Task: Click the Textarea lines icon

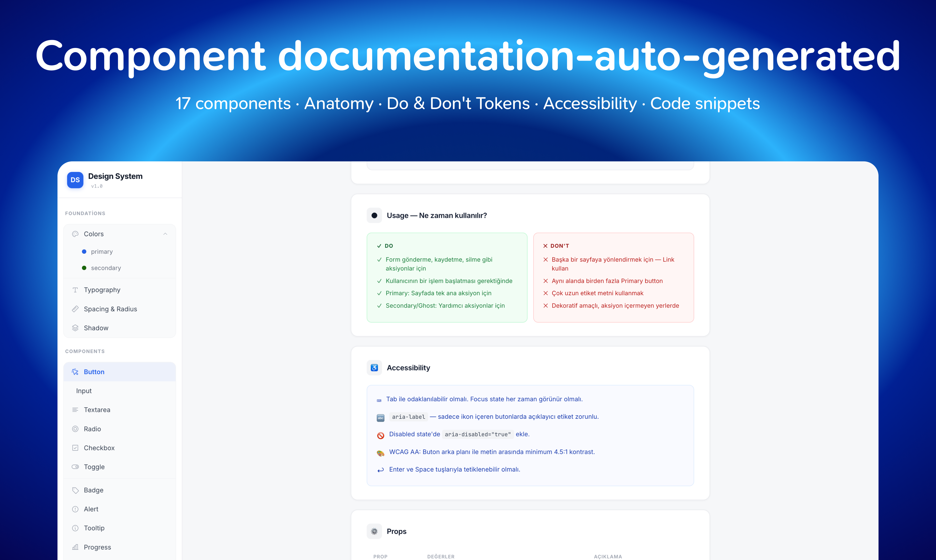Action: pyautogui.click(x=75, y=410)
